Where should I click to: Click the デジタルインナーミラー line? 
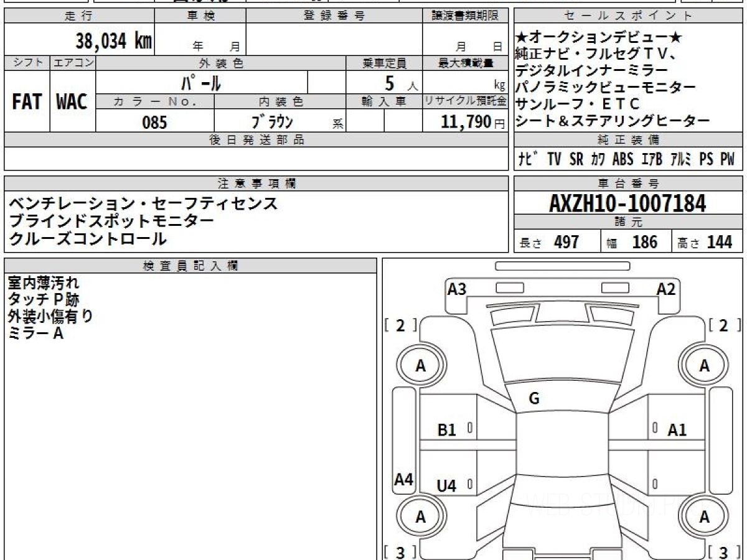click(x=591, y=70)
